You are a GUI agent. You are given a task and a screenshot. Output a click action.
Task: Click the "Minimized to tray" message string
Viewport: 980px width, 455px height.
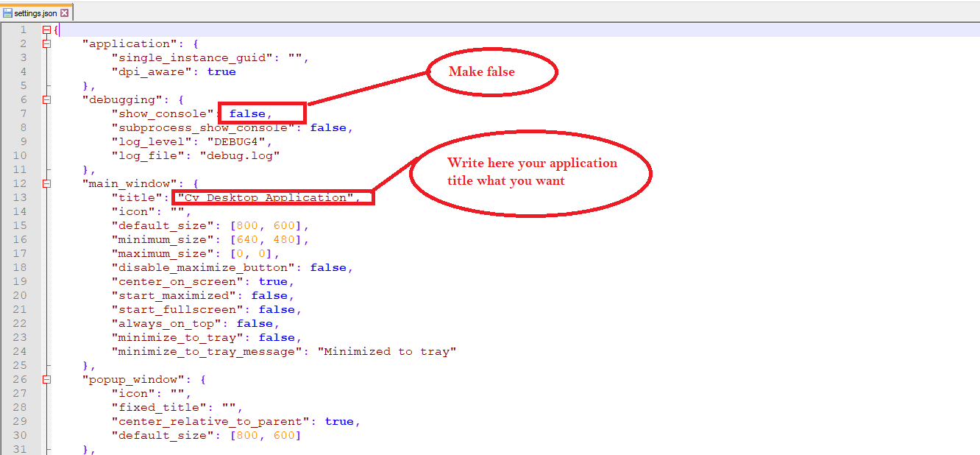point(387,352)
